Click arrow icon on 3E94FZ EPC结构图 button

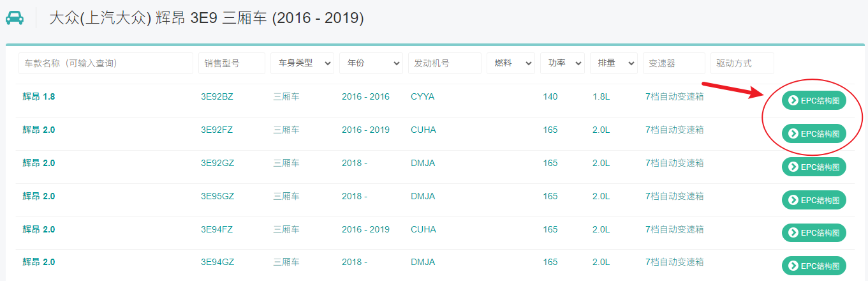793,233
